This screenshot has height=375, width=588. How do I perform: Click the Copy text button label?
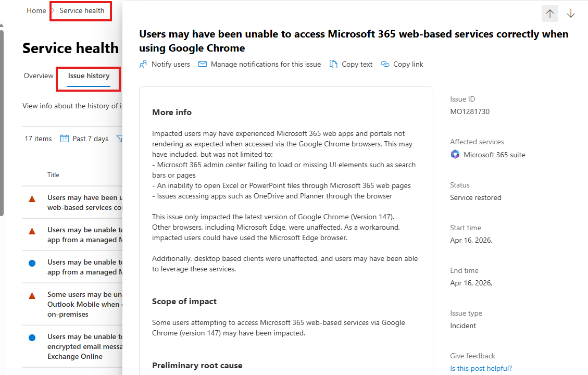point(357,64)
